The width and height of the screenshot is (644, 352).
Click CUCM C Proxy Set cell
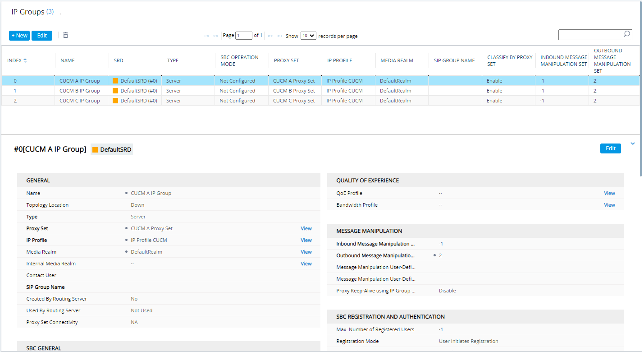(294, 101)
